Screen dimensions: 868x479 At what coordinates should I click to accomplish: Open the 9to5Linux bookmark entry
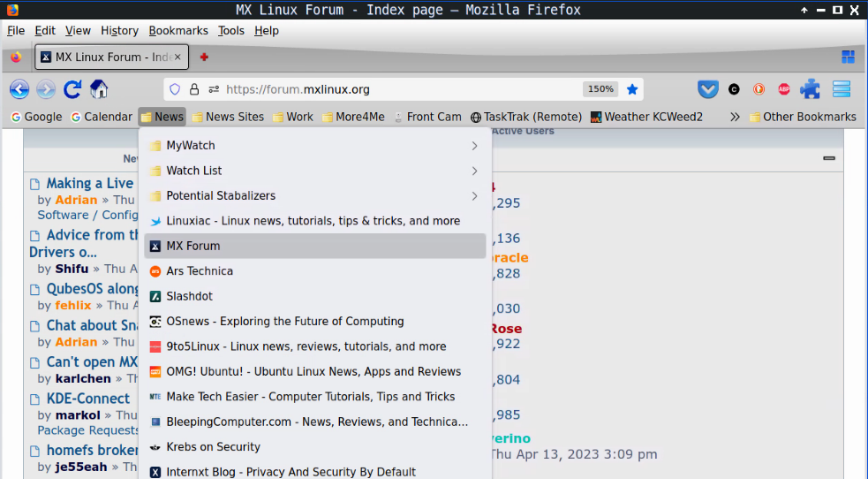pos(315,346)
